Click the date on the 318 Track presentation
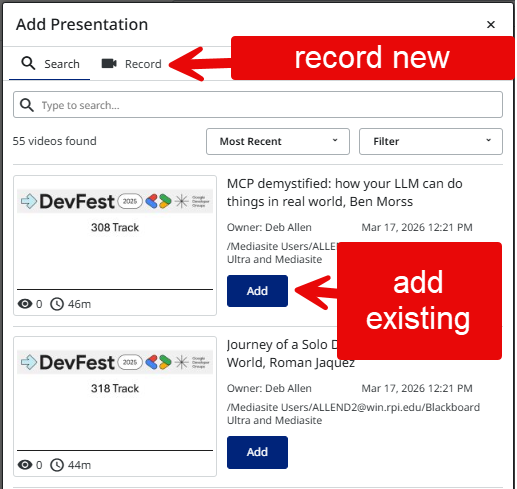 tap(417, 388)
